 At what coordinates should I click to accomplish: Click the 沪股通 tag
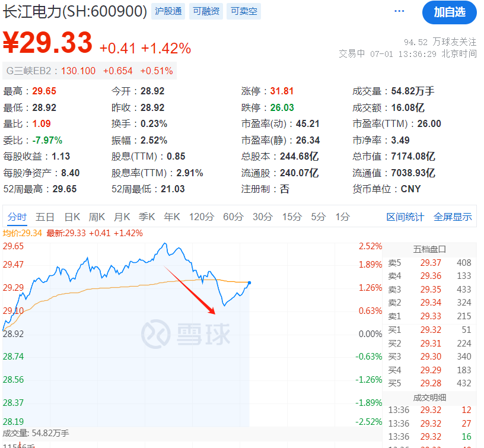point(168,11)
